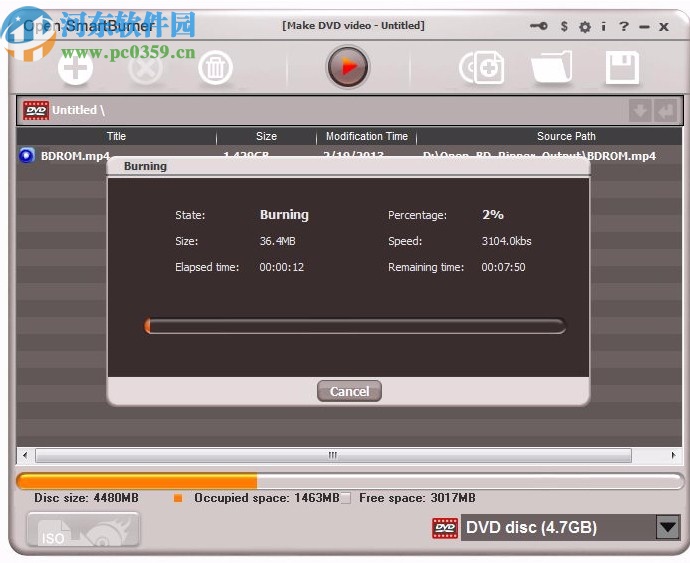Save project with the floppy disk icon
690x563 pixels.
click(622, 68)
